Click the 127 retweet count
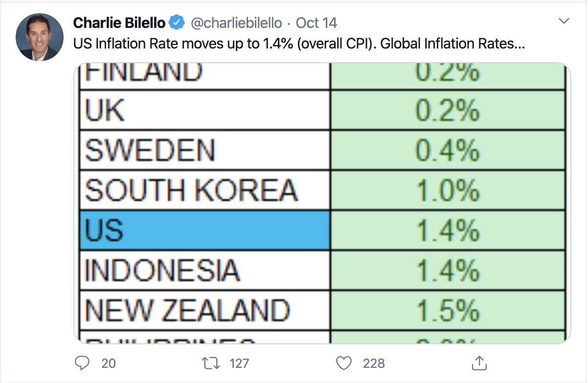This screenshot has width=588, height=383. pos(239,363)
